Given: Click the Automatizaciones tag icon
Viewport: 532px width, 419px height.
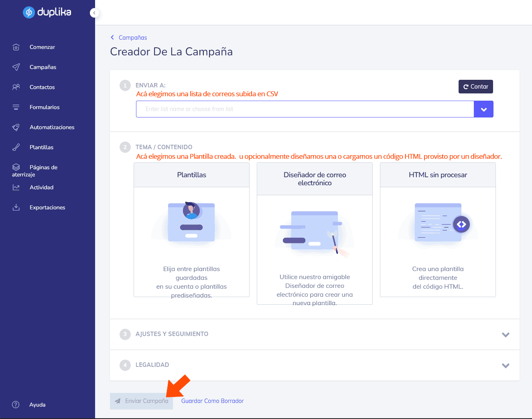Looking at the screenshot, I should [x=15, y=127].
